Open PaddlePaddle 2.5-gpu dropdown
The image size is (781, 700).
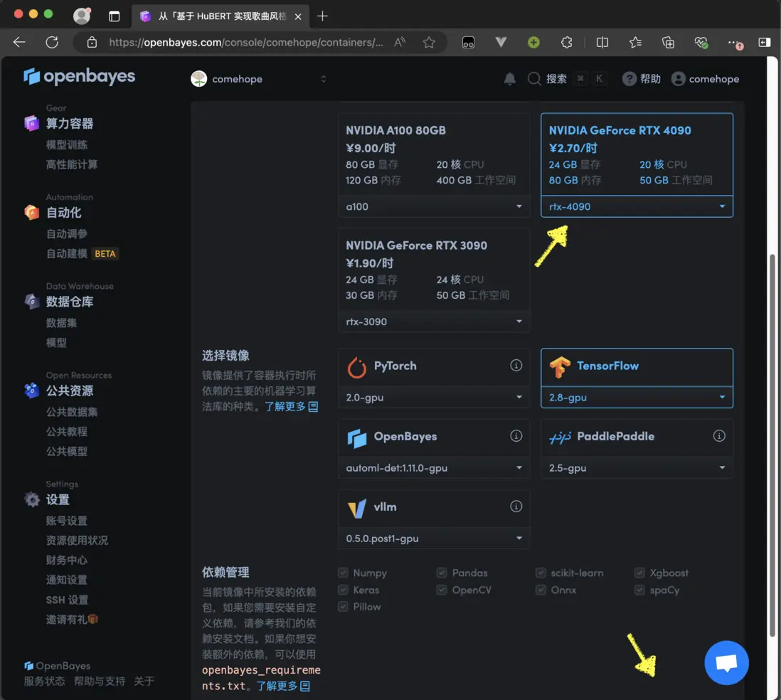pyautogui.click(x=637, y=468)
